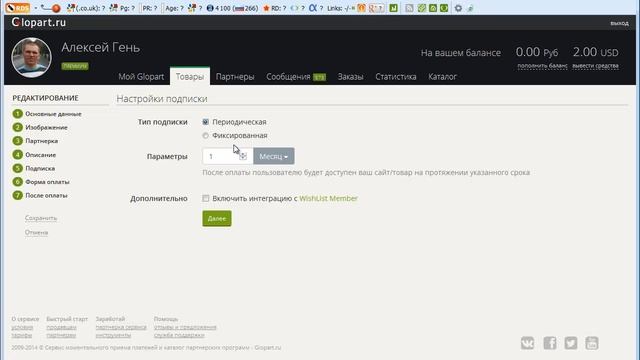Open the YouTube channel icon
This screenshot has width=640, height=360.
pyautogui.click(x=592, y=343)
